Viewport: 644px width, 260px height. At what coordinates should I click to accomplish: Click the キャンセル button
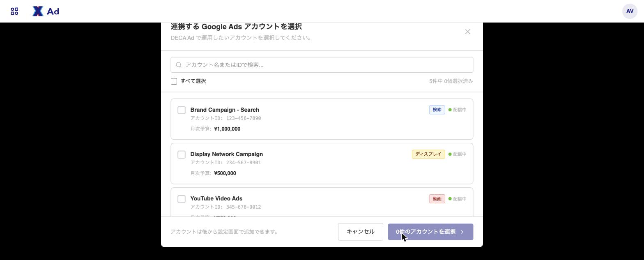[361, 232]
